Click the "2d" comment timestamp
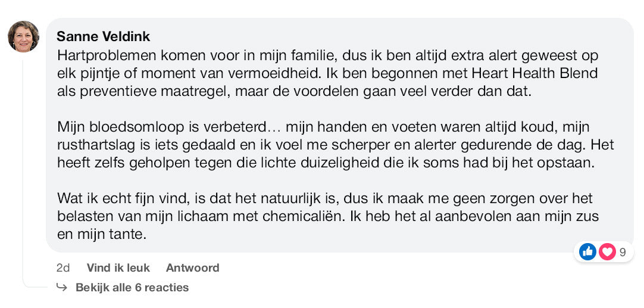 (63, 268)
